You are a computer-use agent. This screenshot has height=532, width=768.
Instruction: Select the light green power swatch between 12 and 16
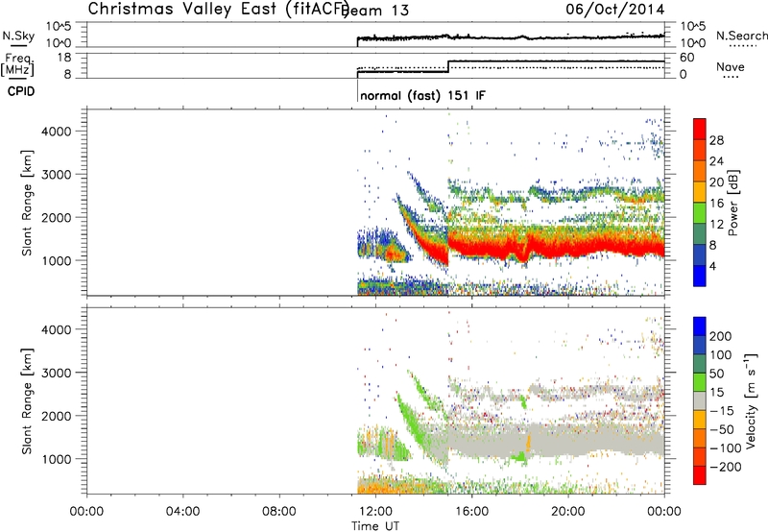(700, 213)
